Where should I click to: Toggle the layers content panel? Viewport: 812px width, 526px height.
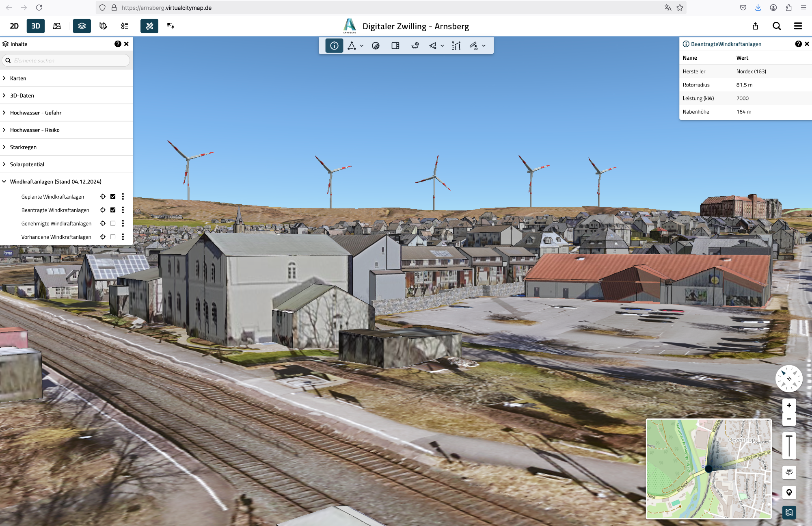click(82, 26)
